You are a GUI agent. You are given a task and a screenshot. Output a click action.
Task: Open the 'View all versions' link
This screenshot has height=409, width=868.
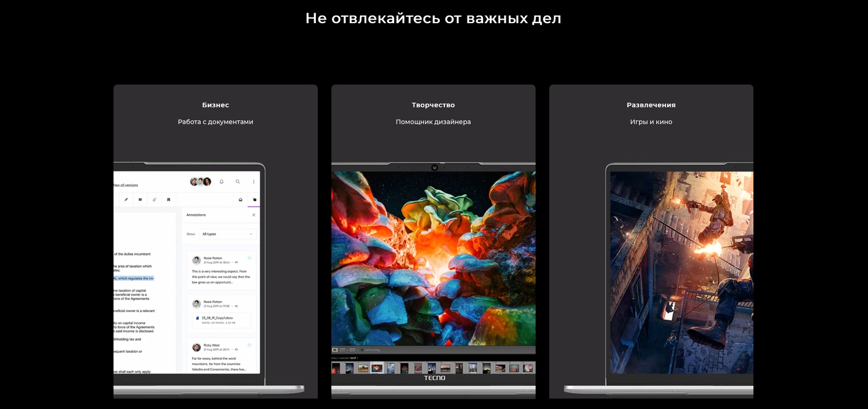click(x=126, y=185)
